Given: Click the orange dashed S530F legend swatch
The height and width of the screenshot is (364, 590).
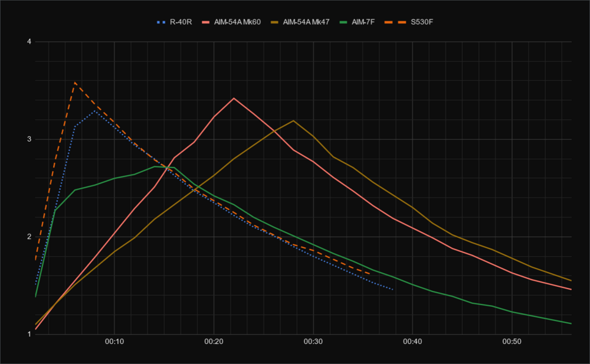Looking at the screenshot, I should [395, 22].
